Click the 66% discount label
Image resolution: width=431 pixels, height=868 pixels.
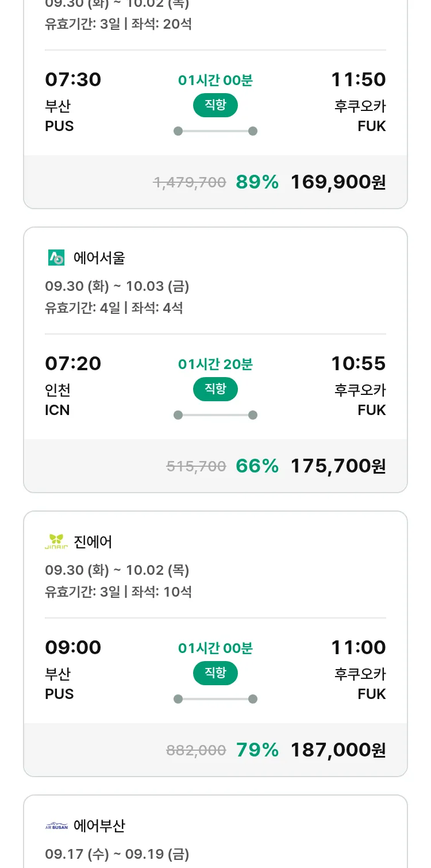click(x=257, y=466)
